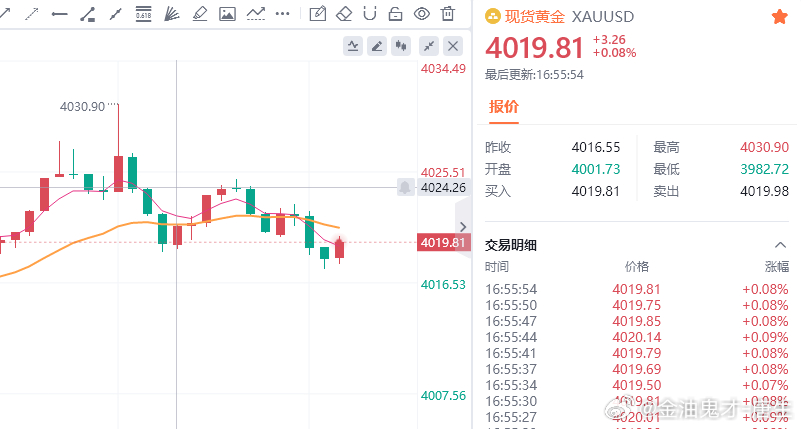Close the chart toolbar with X button
This screenshot has width=801, height=429.
point(453,46)
